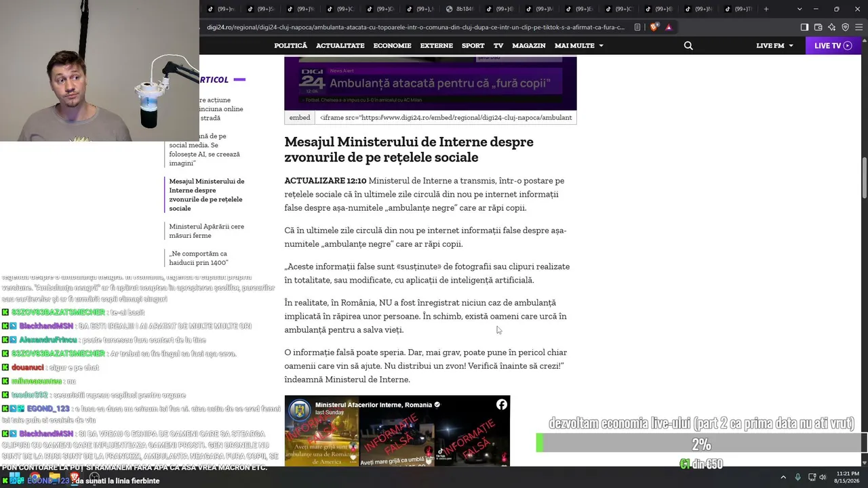The image size is (868, 488).
Task: Click chat username 'mihneasunteu'
Action: tap(37, 381)
